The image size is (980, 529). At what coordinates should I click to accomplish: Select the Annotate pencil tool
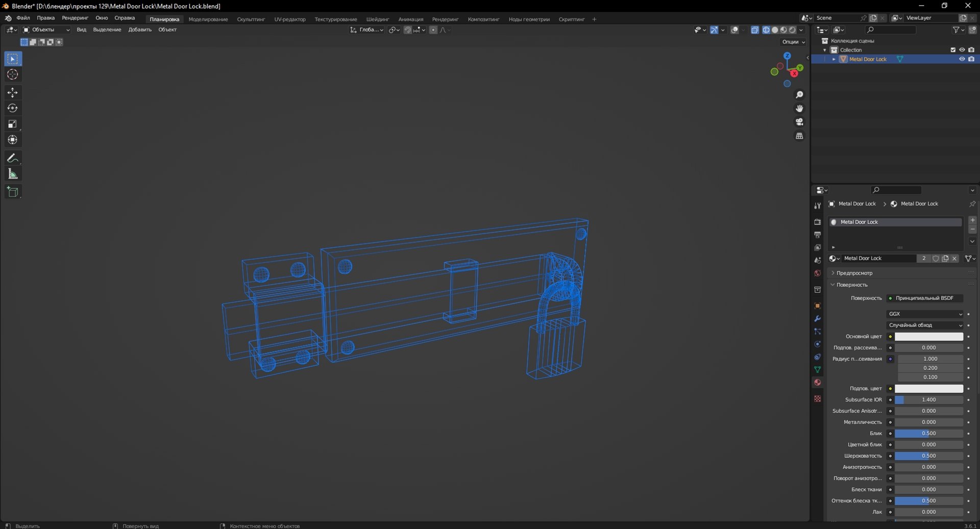[13, 158]
